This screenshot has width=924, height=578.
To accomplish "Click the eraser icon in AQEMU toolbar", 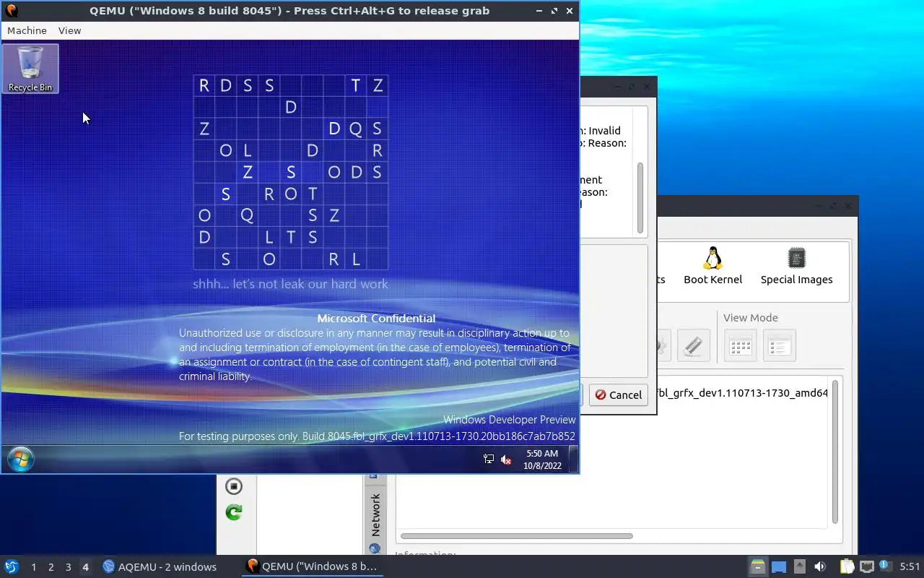I will (694, 346).
